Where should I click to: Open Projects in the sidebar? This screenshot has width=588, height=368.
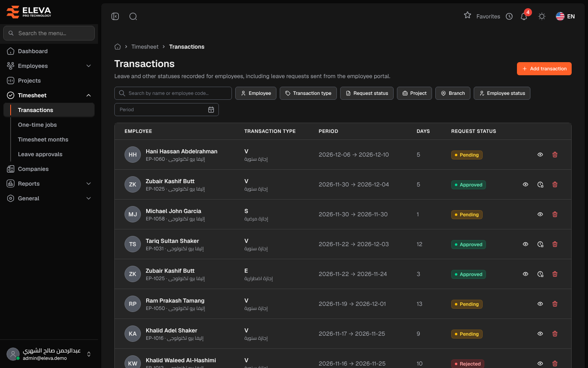click(x=49, y=81)
